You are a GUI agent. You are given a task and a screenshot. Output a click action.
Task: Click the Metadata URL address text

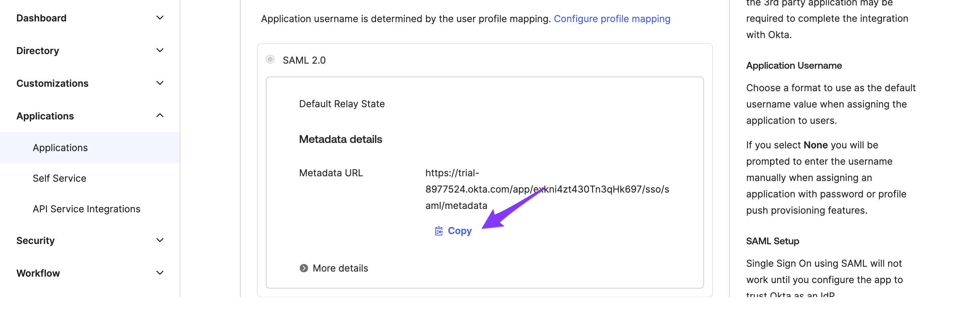[547, 189]
